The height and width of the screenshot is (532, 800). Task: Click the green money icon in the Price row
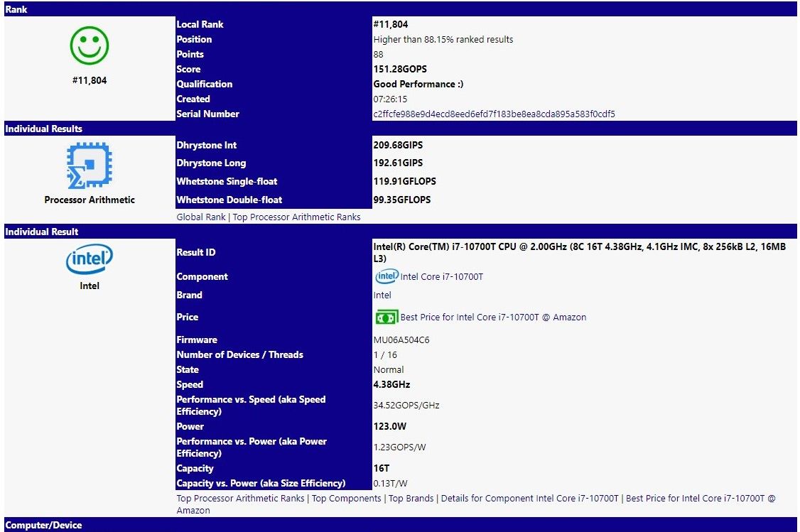[x=387, y=317]
